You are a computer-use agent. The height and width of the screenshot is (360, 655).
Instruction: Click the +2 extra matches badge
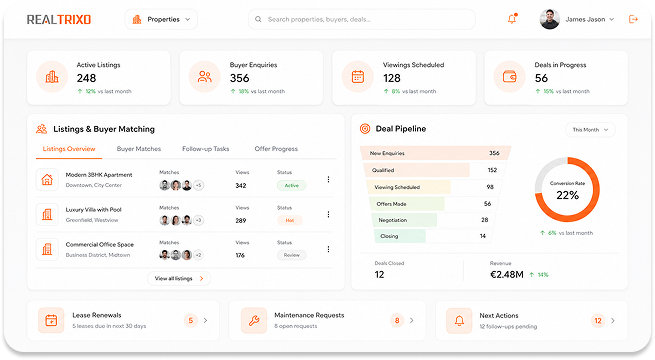[199, 255]
